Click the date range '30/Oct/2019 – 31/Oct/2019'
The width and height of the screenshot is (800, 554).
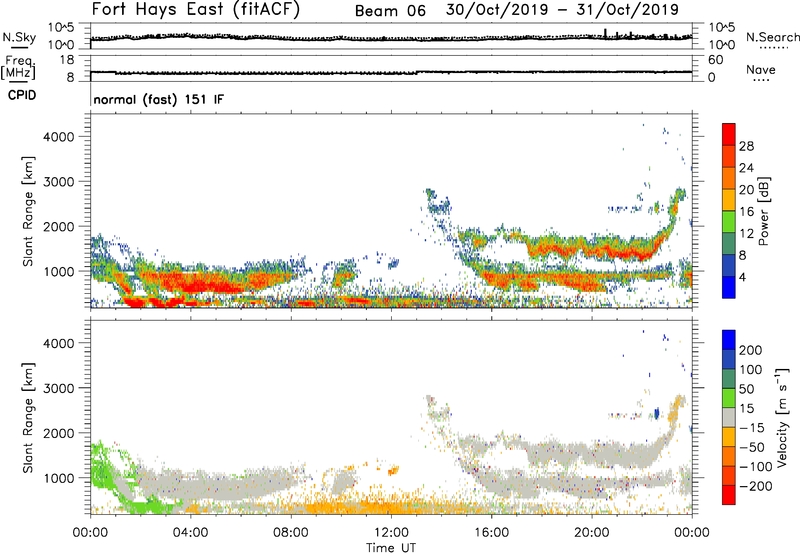click(x=562, y=10)
